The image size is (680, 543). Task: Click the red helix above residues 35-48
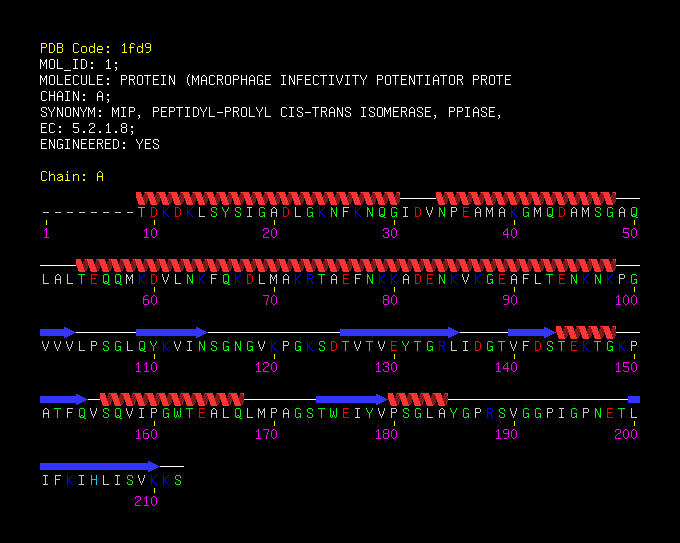point(526,199)
